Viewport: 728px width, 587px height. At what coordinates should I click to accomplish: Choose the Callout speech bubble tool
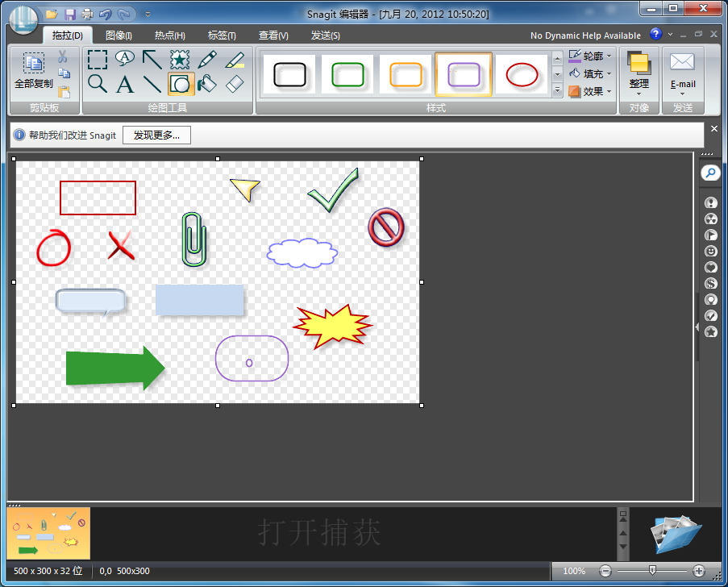[x=125, y=58]
